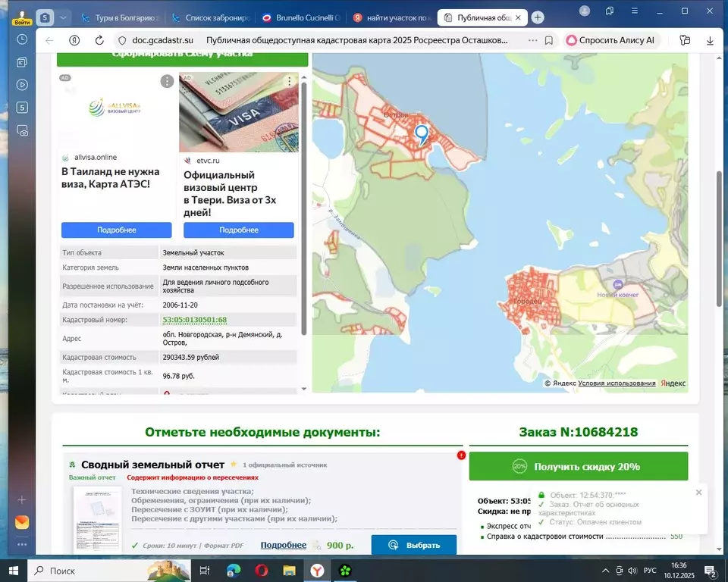Open the new tab plus button
728x582 pixels.
click(538, 17)
